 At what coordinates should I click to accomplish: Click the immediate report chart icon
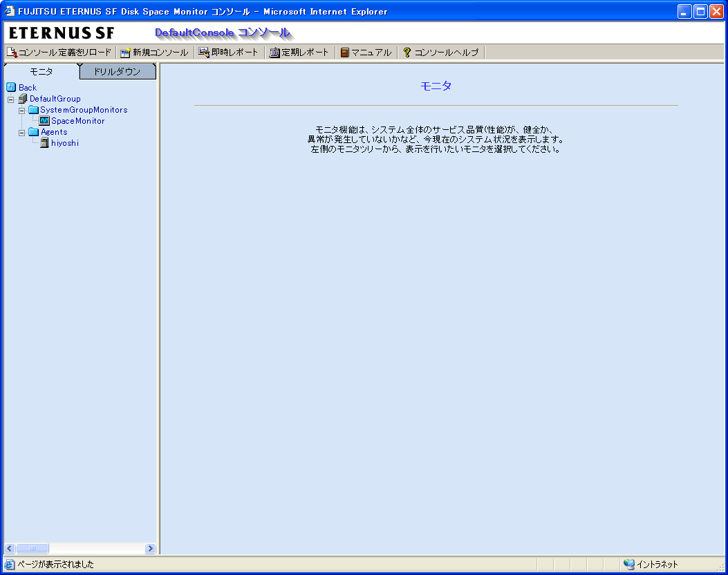204,53
